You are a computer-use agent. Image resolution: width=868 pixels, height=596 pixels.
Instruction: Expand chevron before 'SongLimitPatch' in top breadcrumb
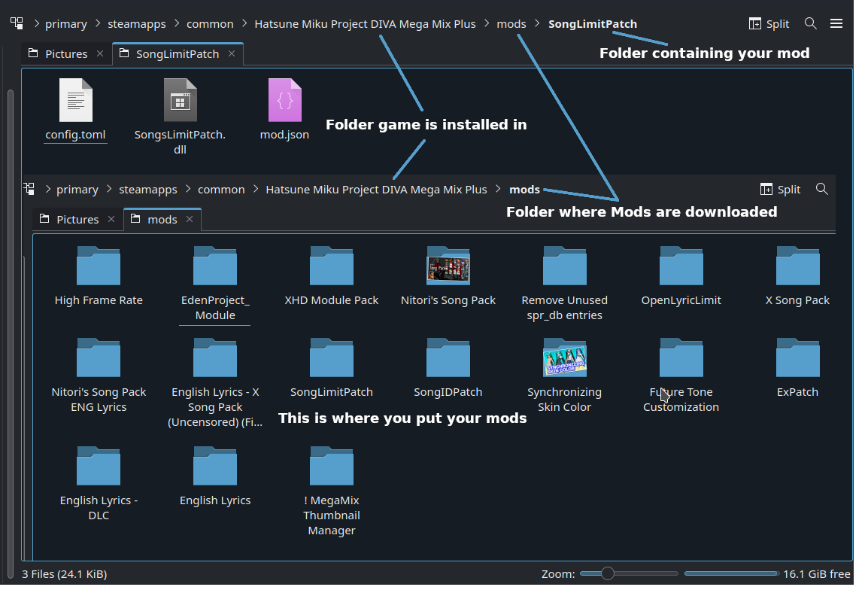537,23
